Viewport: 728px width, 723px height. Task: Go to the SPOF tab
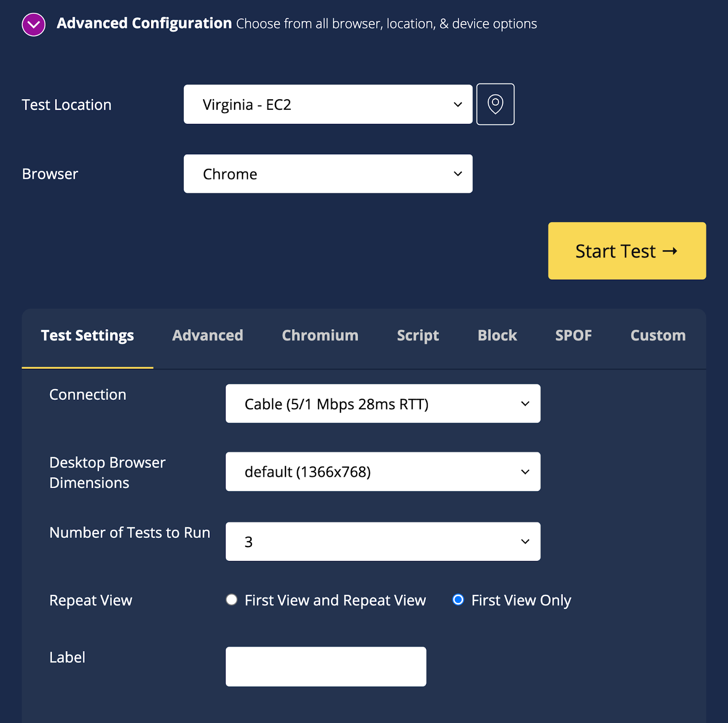click(573, 336)
